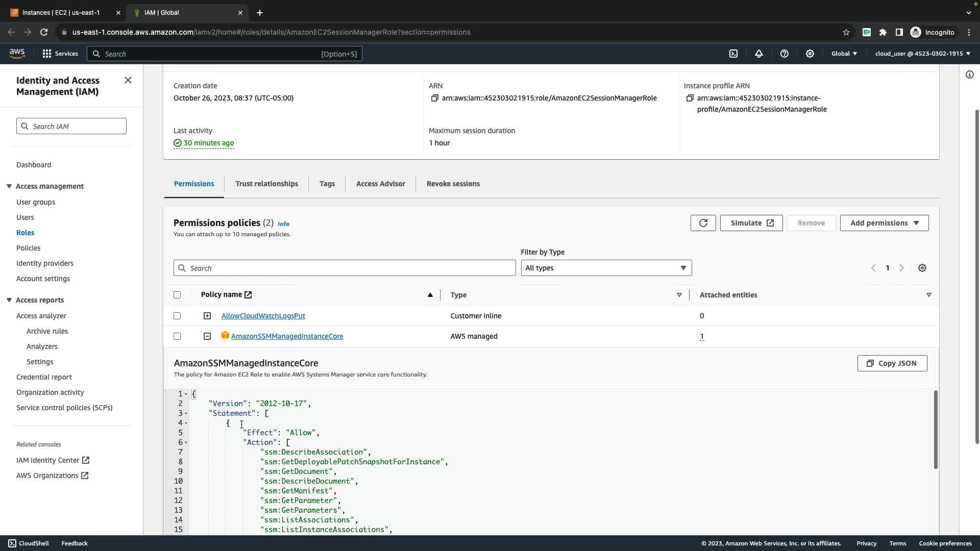Check the AmazonSSMManagedInstanceCore policy checkbox
The height and width of the screenshot is (551, 980).
click(x=177, y=336)
